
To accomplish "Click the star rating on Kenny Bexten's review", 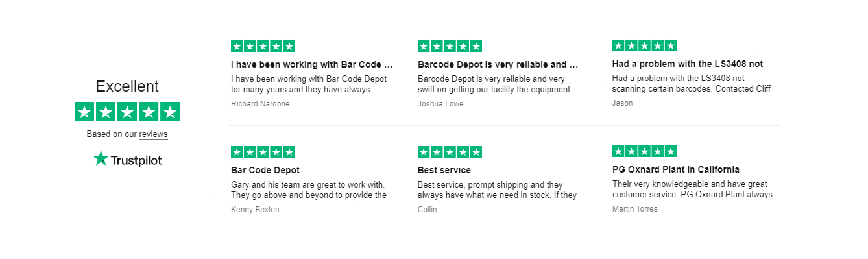I will pyautogui.click(x=263, y=152).
